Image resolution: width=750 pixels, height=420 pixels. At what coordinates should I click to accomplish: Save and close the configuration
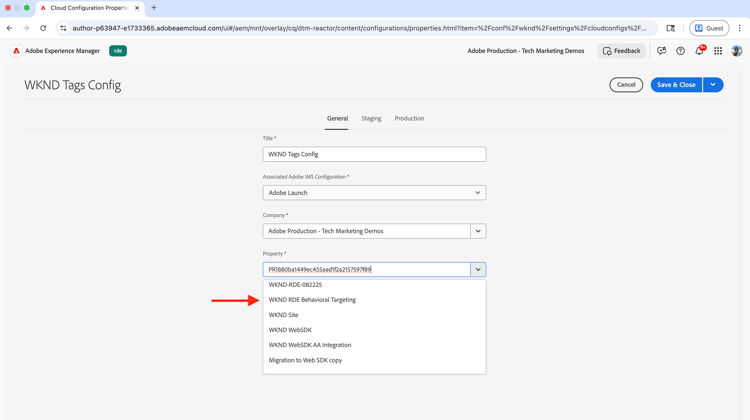(x=676, y=85)
